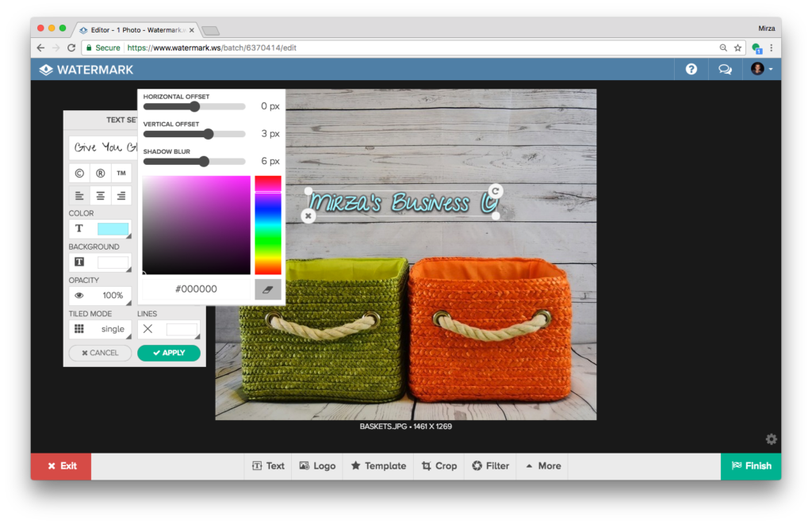Close the Editor browser tab
Image resolution: width=812 pixels, height=524 pixels.
[x=192, y=30]
